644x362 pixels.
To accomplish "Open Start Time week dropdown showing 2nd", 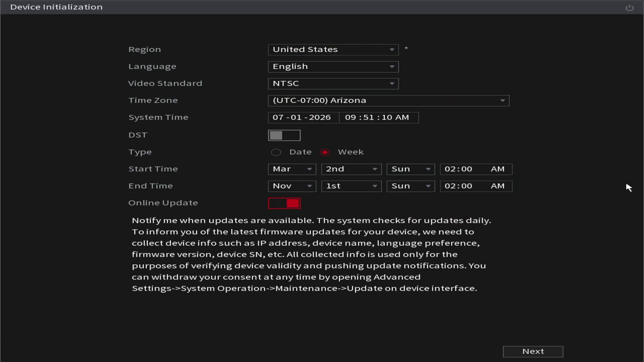I will 351,169.
